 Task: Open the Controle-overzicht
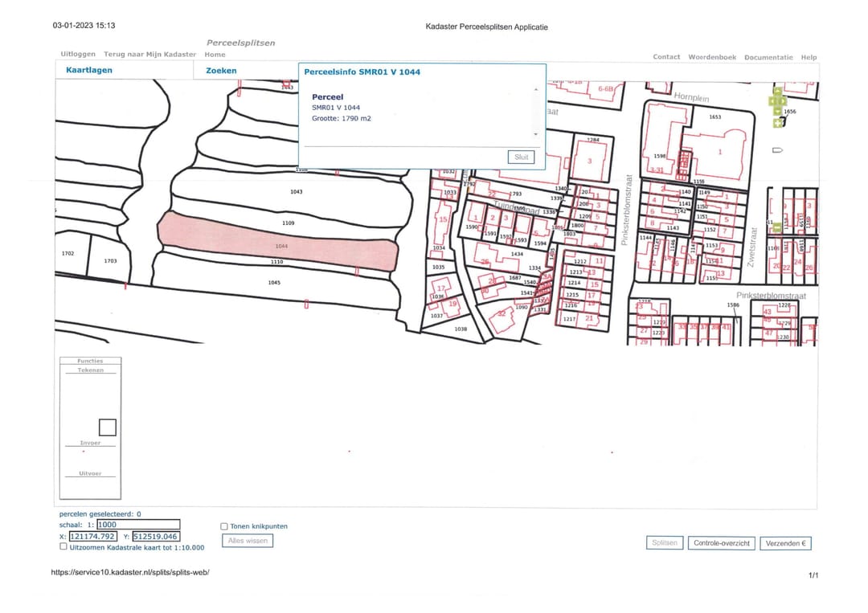pyautogui.click(x=722, y=543)
